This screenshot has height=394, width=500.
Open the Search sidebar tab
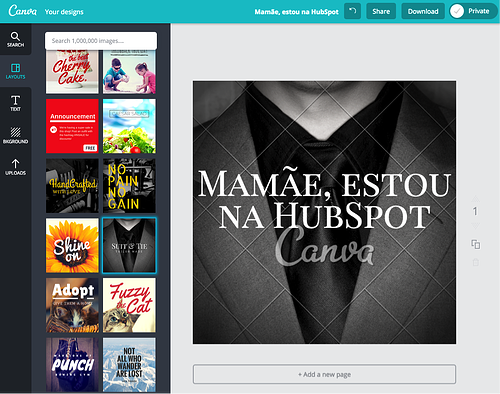click(x=15, y=39)
